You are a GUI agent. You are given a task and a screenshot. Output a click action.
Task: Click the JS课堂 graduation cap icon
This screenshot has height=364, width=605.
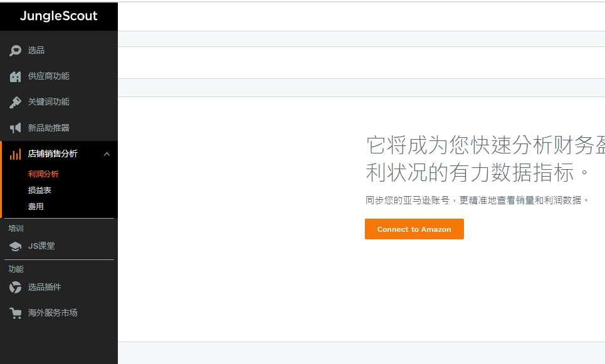(x=16, y=246)
